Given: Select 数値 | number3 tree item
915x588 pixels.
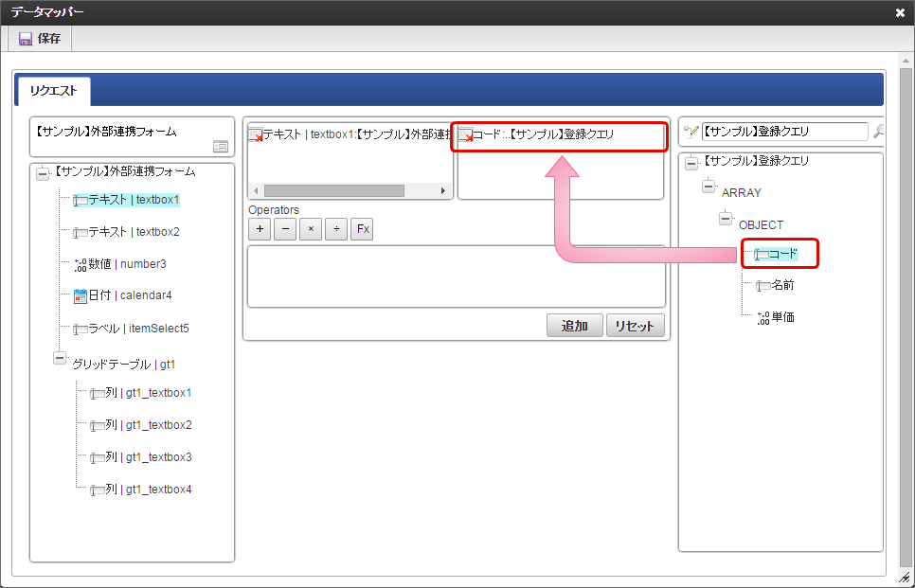Looking at the screenshot, I should point(119,263).
